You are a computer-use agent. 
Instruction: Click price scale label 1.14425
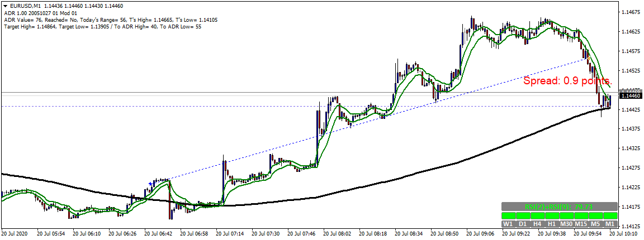pos(632,110)
